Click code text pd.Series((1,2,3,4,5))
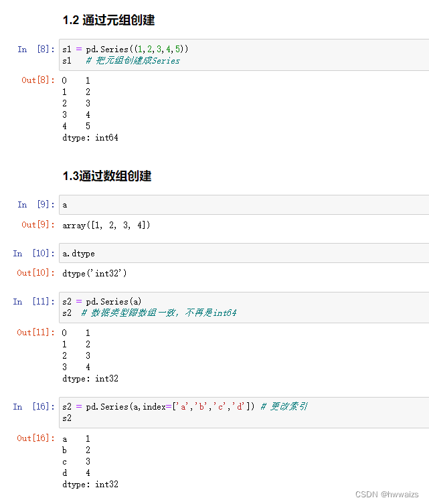 click(x=137, y=49)
